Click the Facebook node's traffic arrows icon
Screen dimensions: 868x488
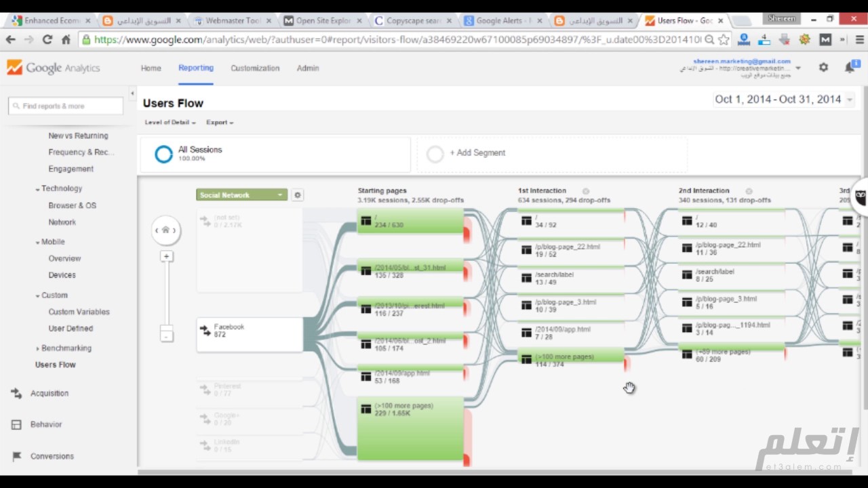pyautogui.click(x=205, y=331)
